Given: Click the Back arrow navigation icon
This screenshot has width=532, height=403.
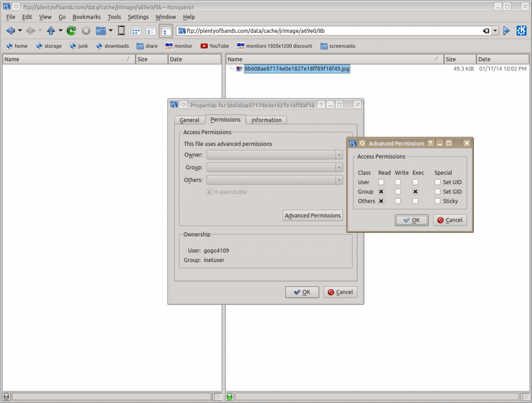Looking at the screenshot, I should [10, 31].
